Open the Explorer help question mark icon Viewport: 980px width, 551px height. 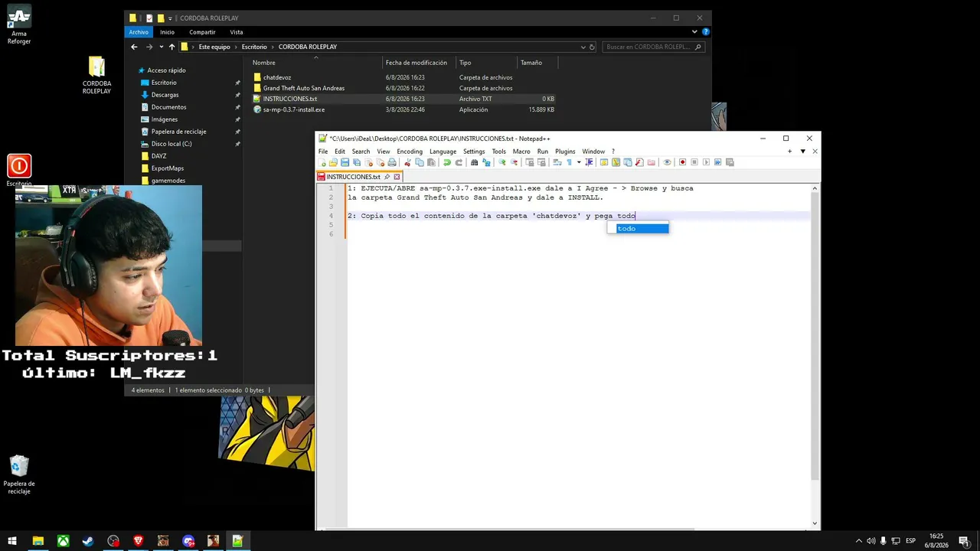(706, 32)
